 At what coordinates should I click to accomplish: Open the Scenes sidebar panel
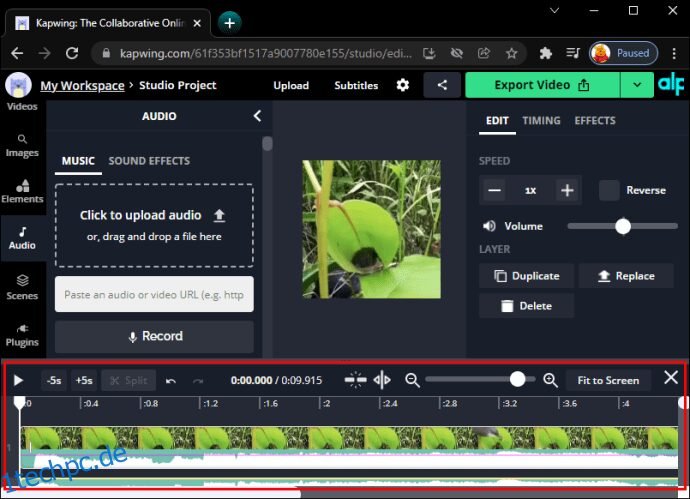coord(22,288)
